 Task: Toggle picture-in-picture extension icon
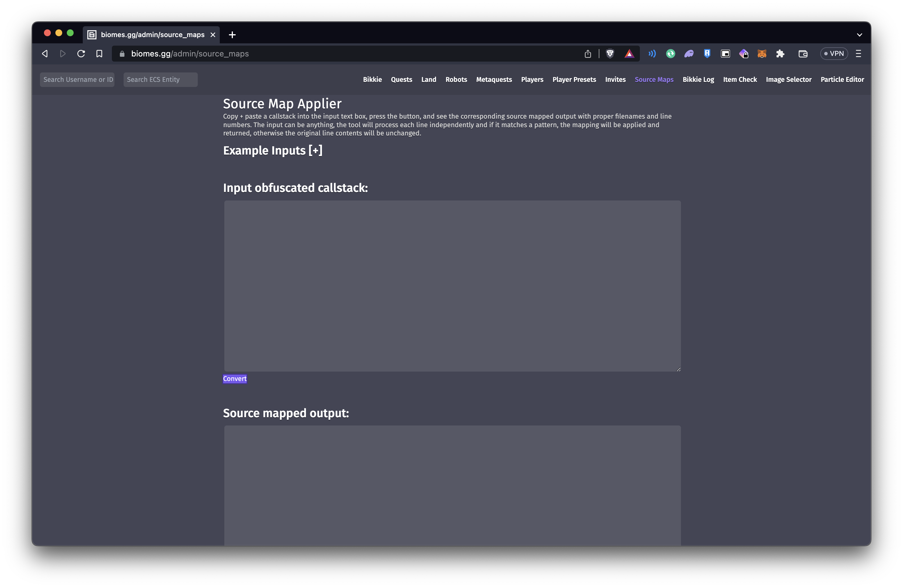[x=725, y=54]
